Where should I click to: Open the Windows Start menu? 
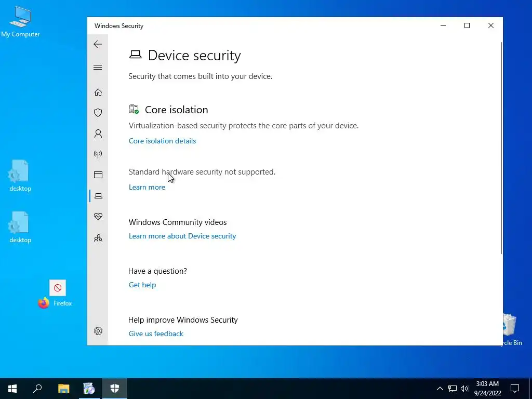click(12, 389)
